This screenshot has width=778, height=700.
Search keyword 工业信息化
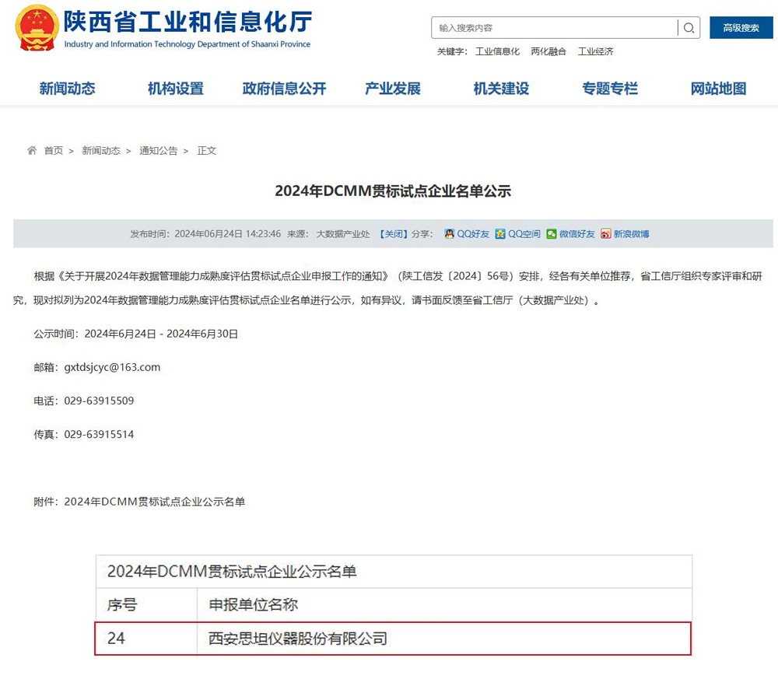(498, 51)
